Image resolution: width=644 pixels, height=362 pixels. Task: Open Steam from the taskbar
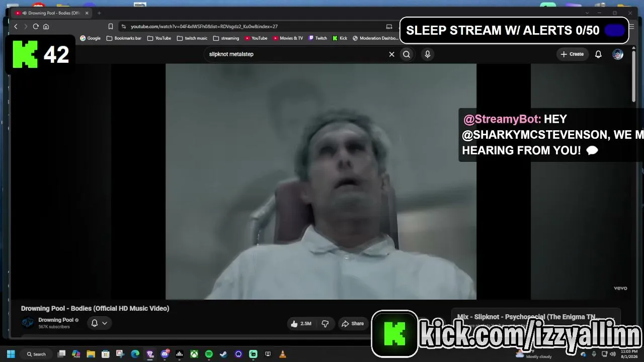point(223,354)
